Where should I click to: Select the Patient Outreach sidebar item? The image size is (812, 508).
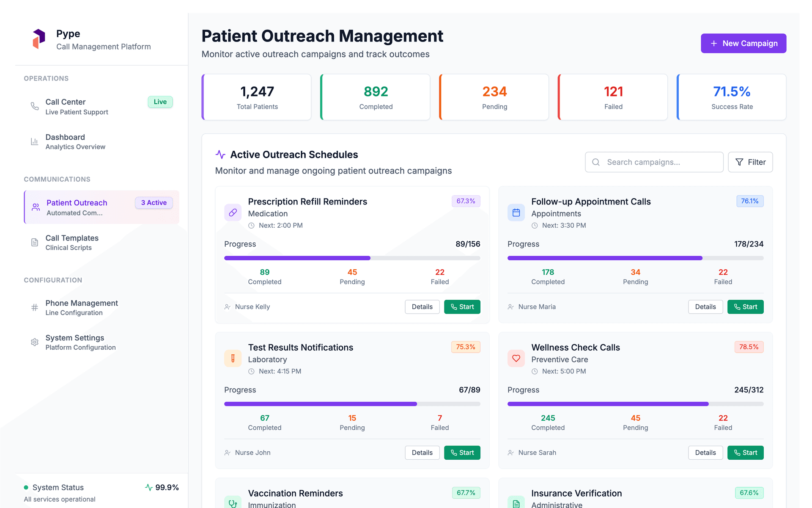coord(101,207)
